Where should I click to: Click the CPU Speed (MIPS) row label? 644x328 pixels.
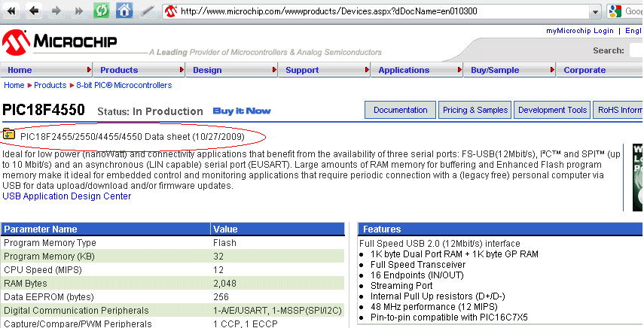pyautogui.click(x=43, y=270)
